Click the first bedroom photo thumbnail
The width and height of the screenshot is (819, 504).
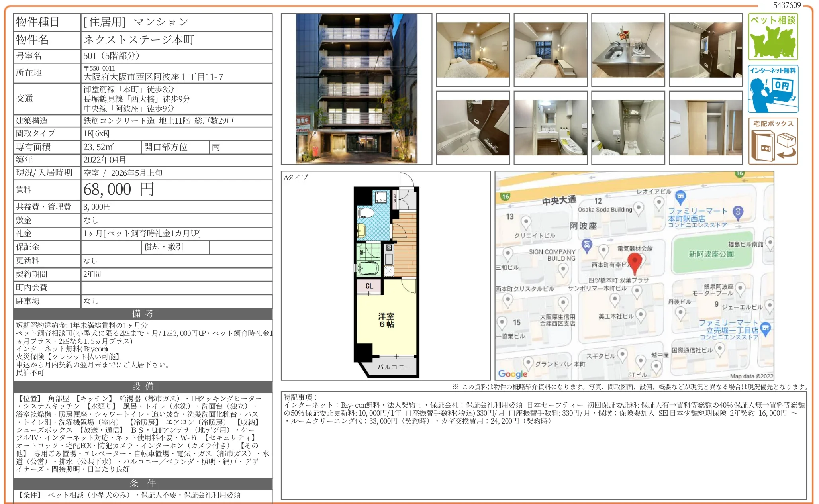point(473,50)
